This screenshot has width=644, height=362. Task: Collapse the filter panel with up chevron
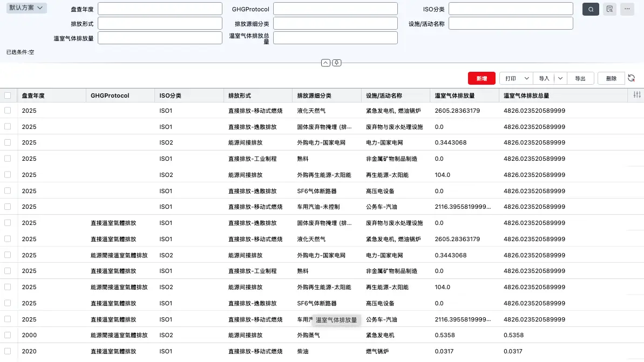[x=326, y=63]
